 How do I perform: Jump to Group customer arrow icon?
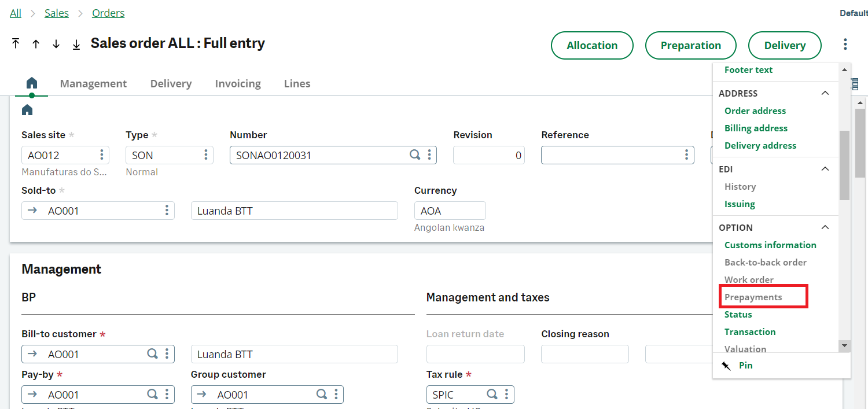(x=202, y=395)
